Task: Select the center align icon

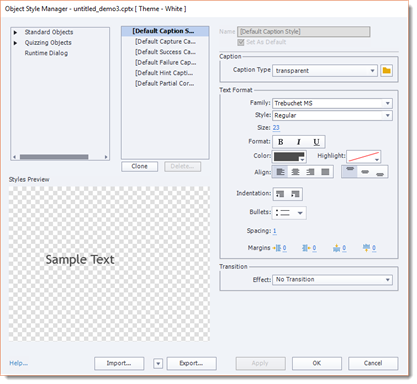Action: coord(295,172)
